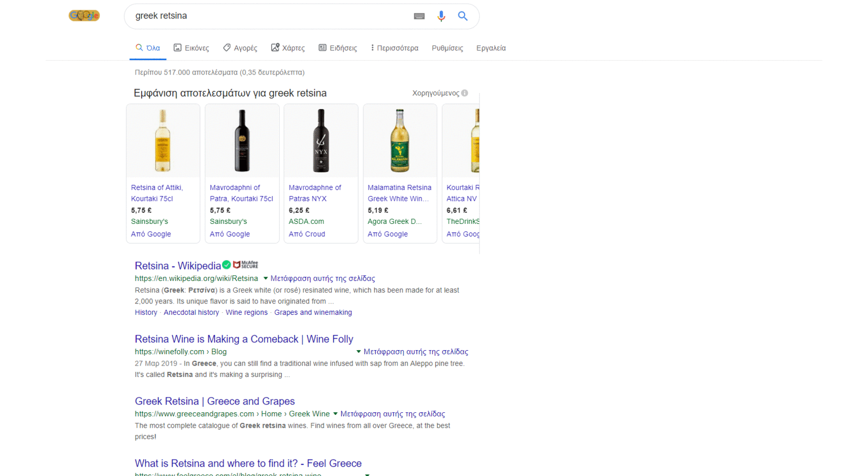Click the green verified checkmark beside Wikipedia
This screenshot has height=476, width=868.
(226, 265)
